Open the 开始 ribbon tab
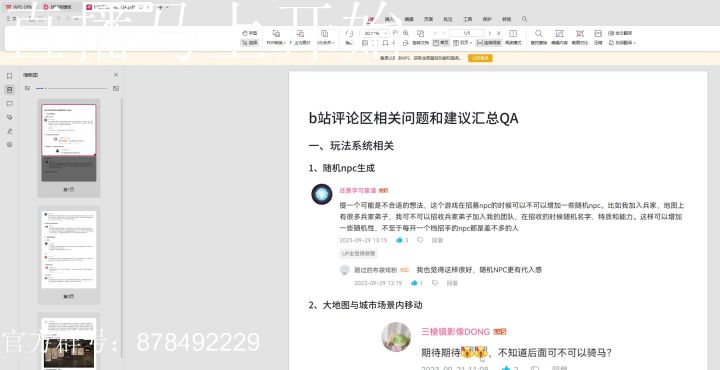Viewport: 720px width, 370px height. point(371,19)
